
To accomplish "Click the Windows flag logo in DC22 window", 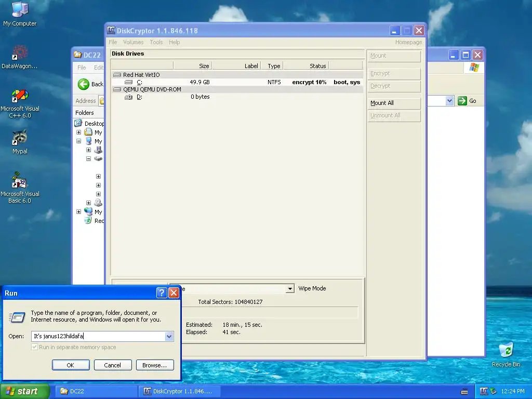I will click(x=474, y=68).
